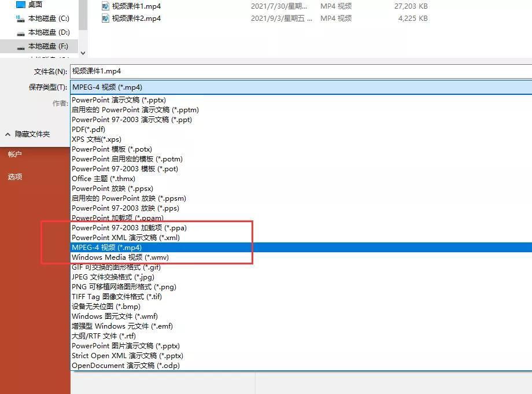Click the 视频课件2.mp4 file icon
The width and height of the screenshot is (532, 394).
pos(105,19)
